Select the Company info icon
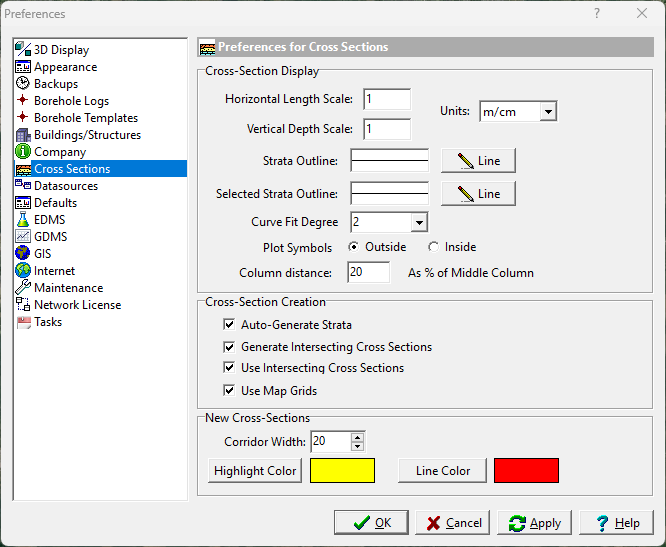The height and width of the screenshot is (547, 666). (23, 152)
